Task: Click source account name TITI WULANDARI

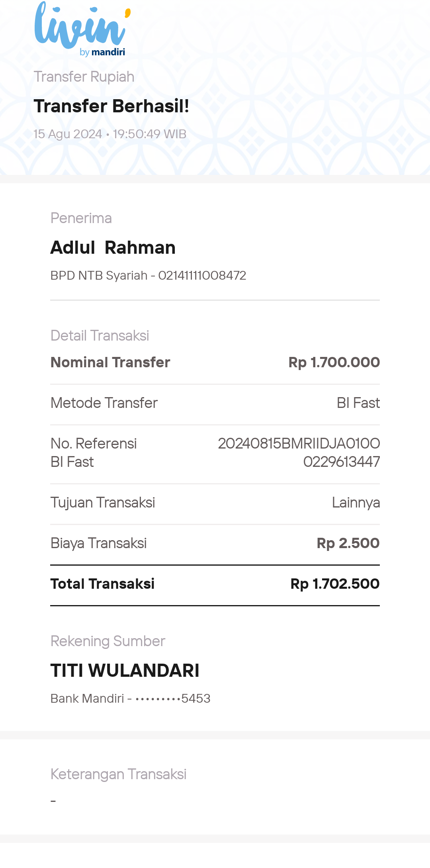Action: click(x=125, y=670)
